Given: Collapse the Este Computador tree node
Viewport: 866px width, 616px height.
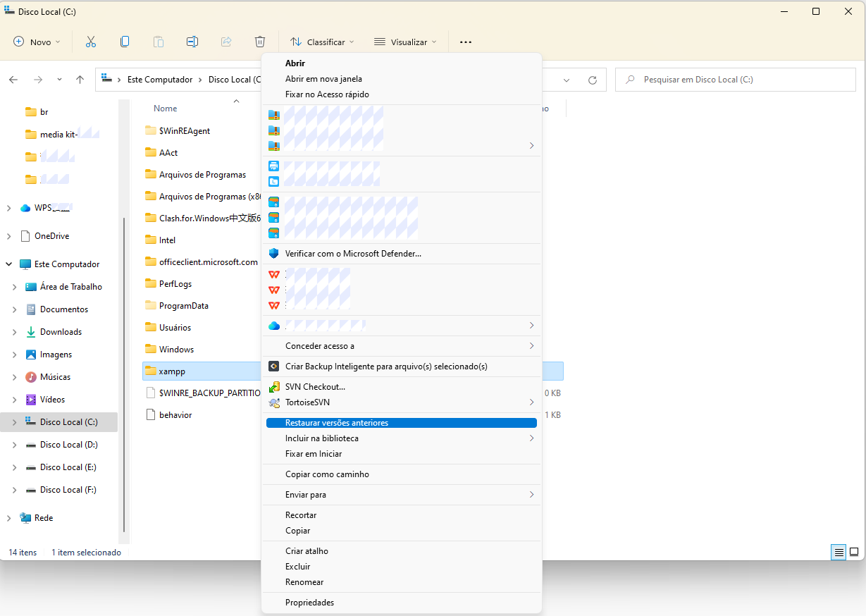Looking at the screenshot, I should click(9, 264).
